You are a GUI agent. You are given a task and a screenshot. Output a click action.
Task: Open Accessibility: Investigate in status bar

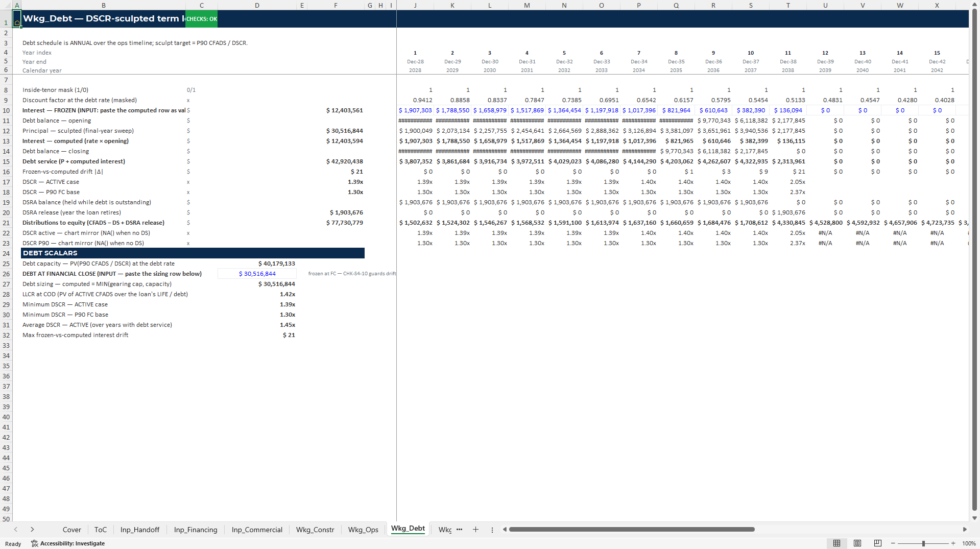pos(68,543)
